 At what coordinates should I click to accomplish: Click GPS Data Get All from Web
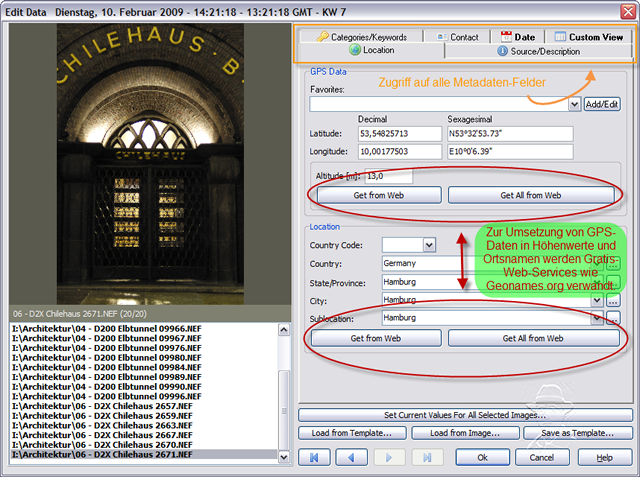point(531,195)
